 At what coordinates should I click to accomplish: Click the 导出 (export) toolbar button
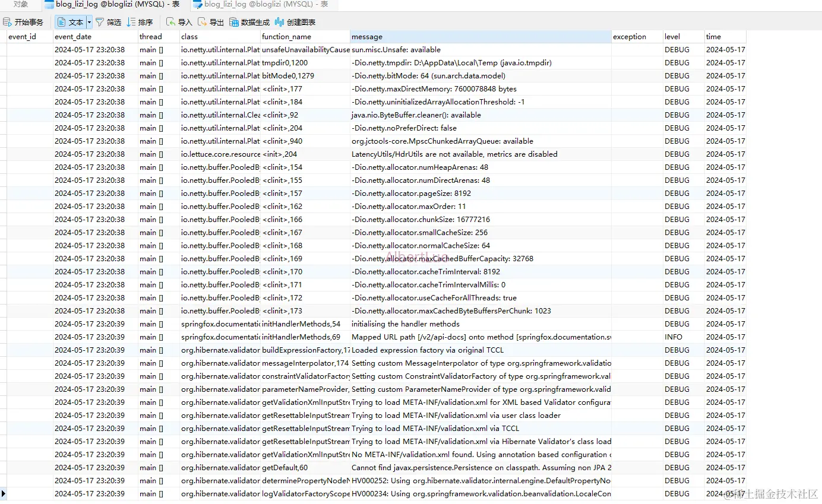(x=211, y=22)
